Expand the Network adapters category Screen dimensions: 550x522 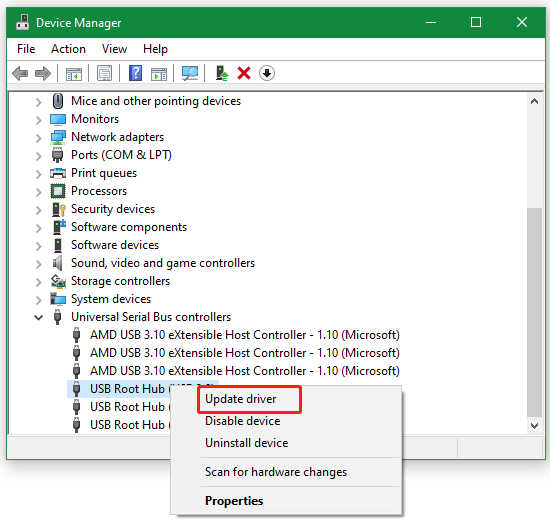[x=39, y=138]
